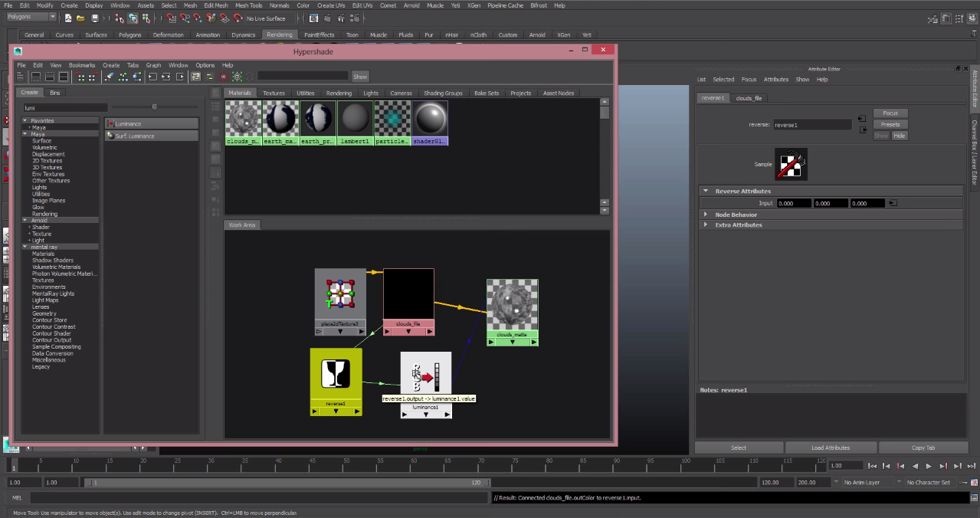The height and width of the screenshot is (518, 980).
Task: Expand the Extra Attributes section
Action: (x=706, y=225)
